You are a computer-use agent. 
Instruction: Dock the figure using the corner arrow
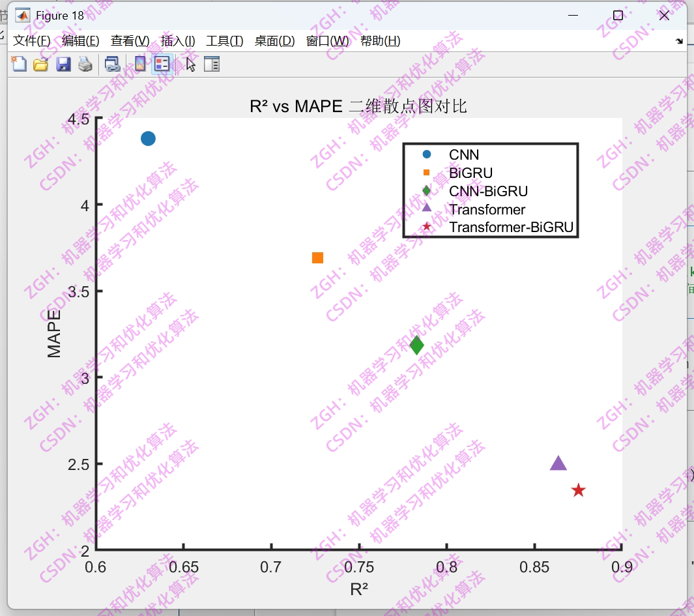680,40
